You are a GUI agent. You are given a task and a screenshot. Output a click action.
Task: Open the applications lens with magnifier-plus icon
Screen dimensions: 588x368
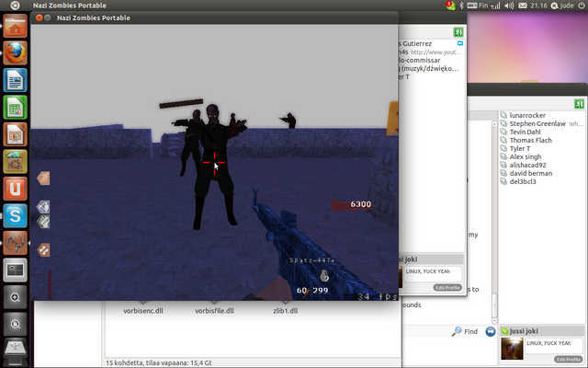tap(15, 297)
